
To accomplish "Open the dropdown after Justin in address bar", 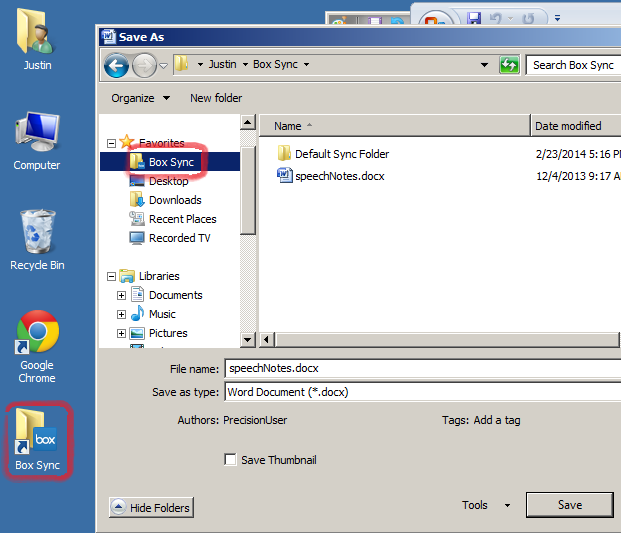I will click(x=245, y=64).
